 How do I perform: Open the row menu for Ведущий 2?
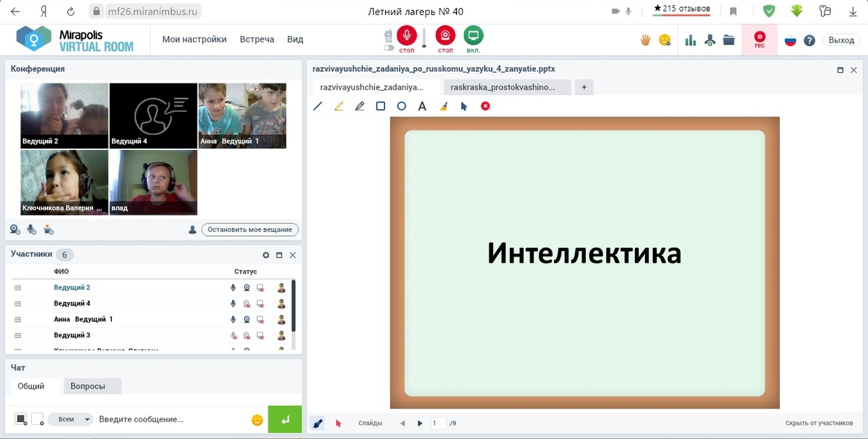(x=18, y=288)
